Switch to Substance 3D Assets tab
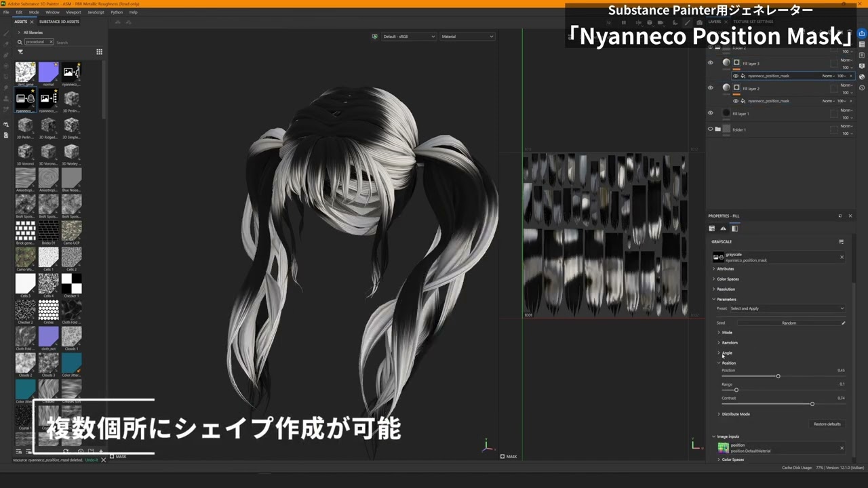 click(x=59, y=22)
